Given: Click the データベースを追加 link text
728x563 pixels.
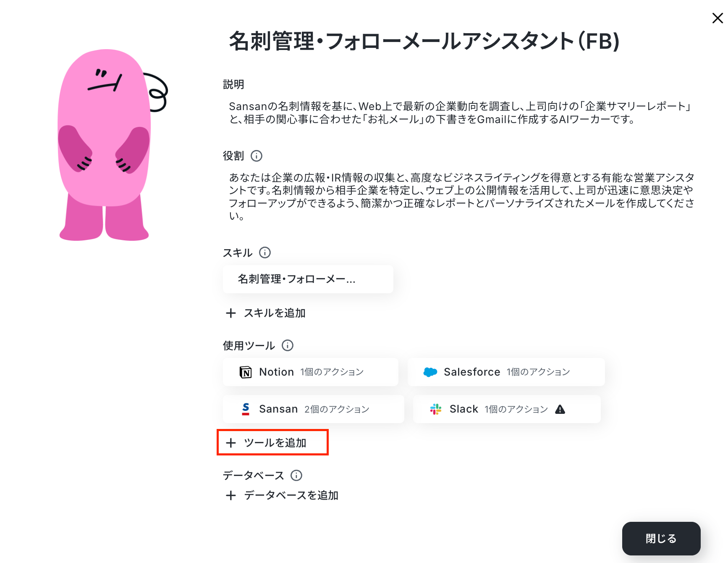Looking at the screenshot, I should click(x=291, y=495).
